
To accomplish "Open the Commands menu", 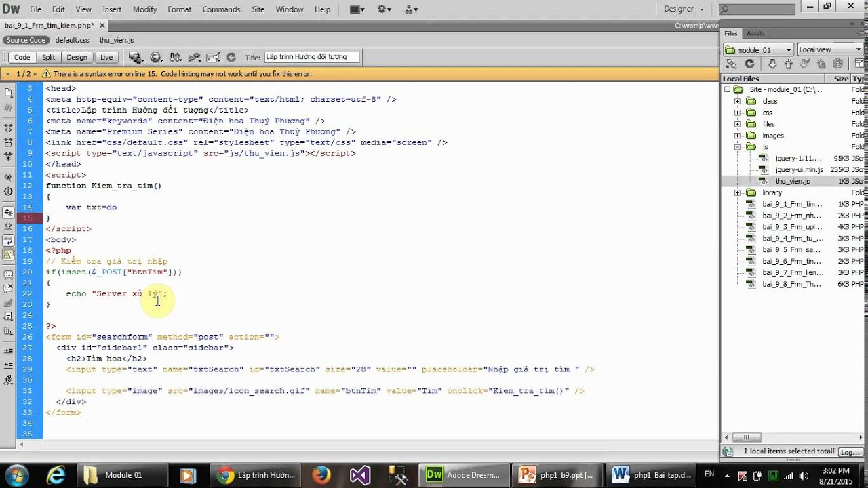I will (x=221, y=9).
